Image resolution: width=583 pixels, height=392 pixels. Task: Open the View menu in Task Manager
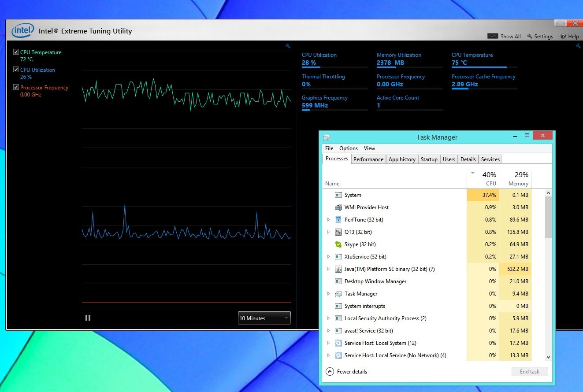pyautogui.click(x=369, y=148)
